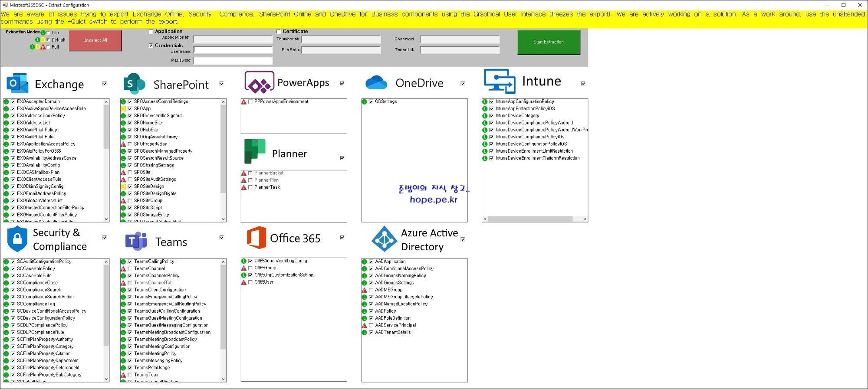This screenshot has height=389, width=868.
Task: Check the SPOSite checkbox
Action: [x=130, y=173]
